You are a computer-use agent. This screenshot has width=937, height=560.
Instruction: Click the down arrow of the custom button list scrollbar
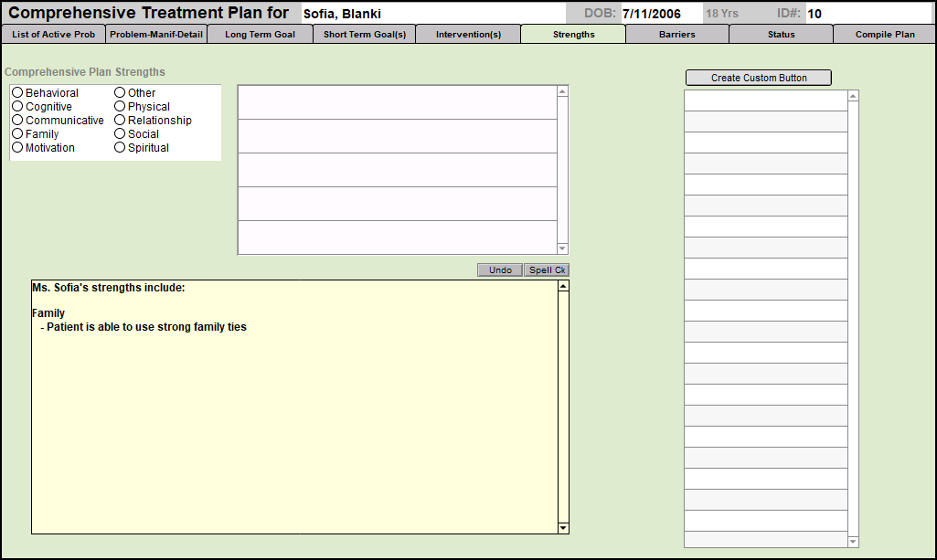(853, 542)
